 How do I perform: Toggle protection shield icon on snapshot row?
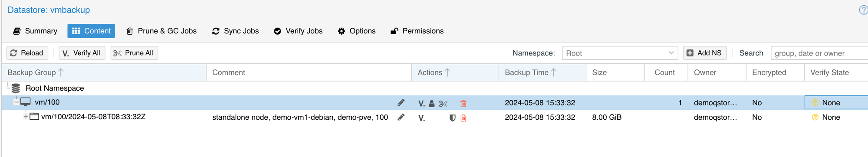pos(452,118)
